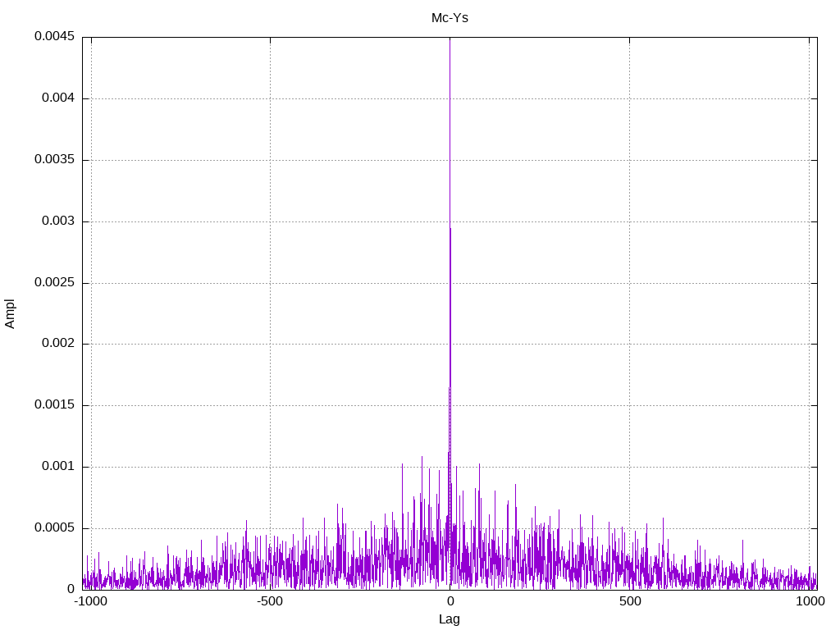The image size is (840, 630).
Task: Click the 0.0035 y-axis tick label
Action: pos(54,160)
